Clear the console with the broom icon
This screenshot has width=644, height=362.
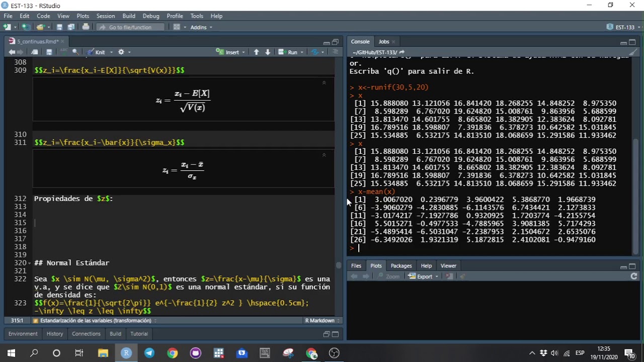pyautogui.click(x=633, y=52)
